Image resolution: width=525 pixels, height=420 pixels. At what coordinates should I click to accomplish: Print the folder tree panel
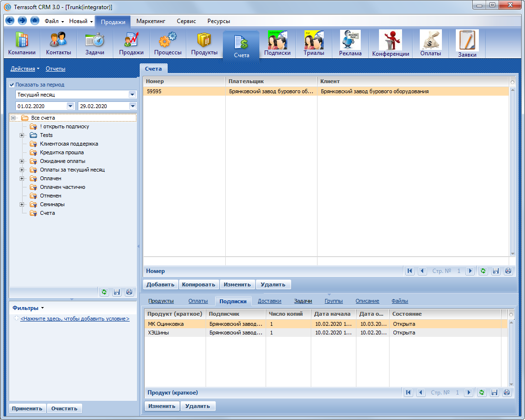click(129, 292)
